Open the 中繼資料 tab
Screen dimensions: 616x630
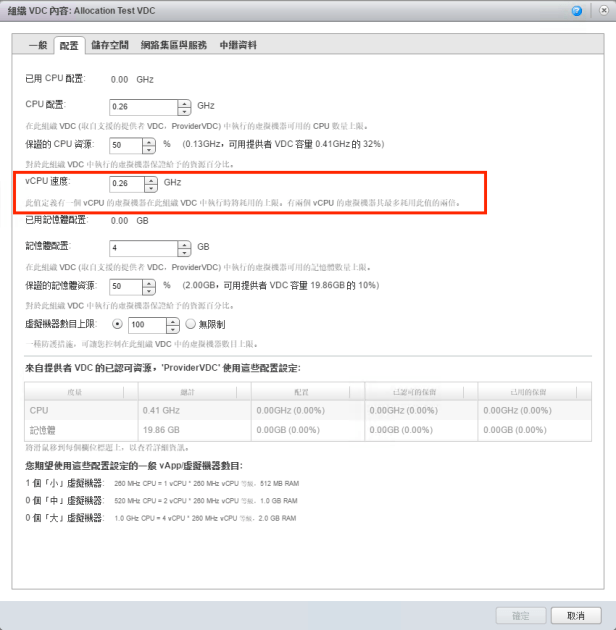[238, 46]
